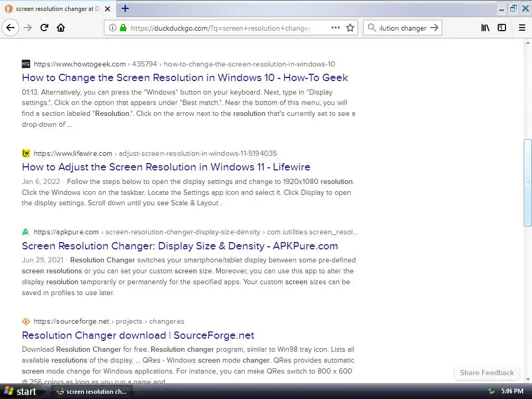Screen dimensions: 532x399
Task: Click the search bar magnifier icon
Action: (x=371, y=28)
